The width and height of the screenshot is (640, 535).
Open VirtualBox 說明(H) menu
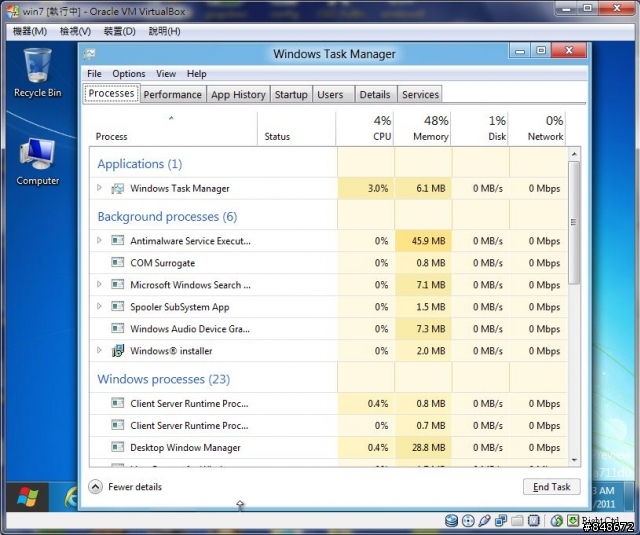click(x=164, y=31)
